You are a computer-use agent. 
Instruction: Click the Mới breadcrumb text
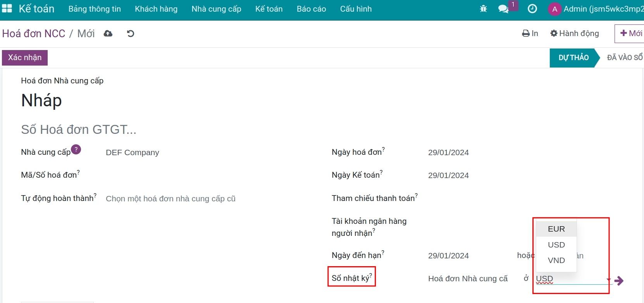[x=86, y=34]
